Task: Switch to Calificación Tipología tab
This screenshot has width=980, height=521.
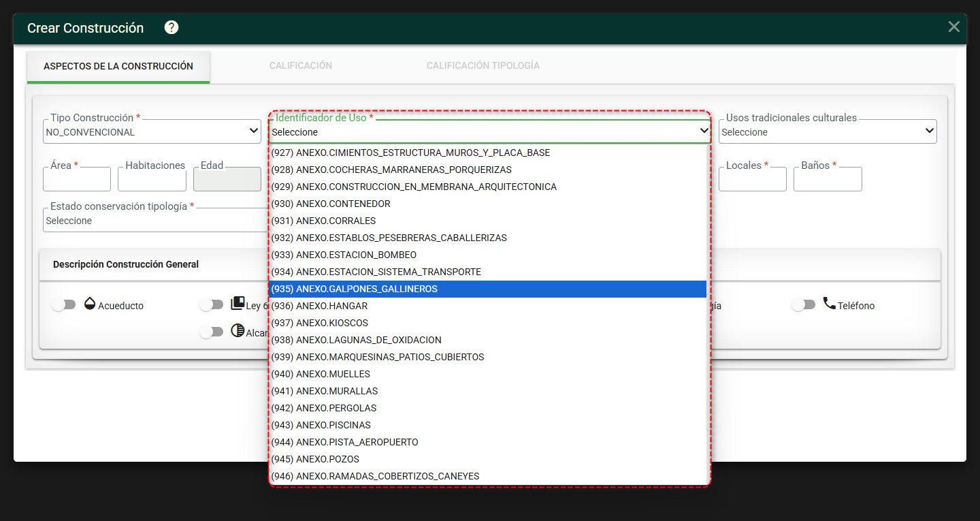Action: (483, 66)
